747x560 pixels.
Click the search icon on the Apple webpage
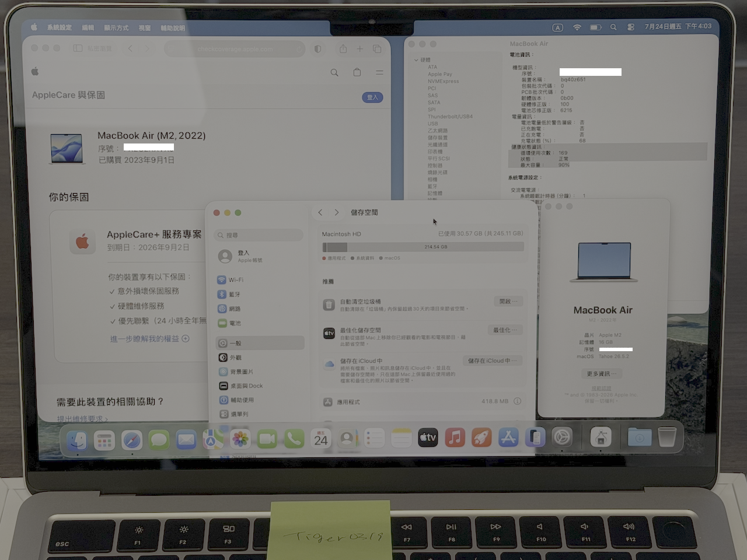coord(334,72)
